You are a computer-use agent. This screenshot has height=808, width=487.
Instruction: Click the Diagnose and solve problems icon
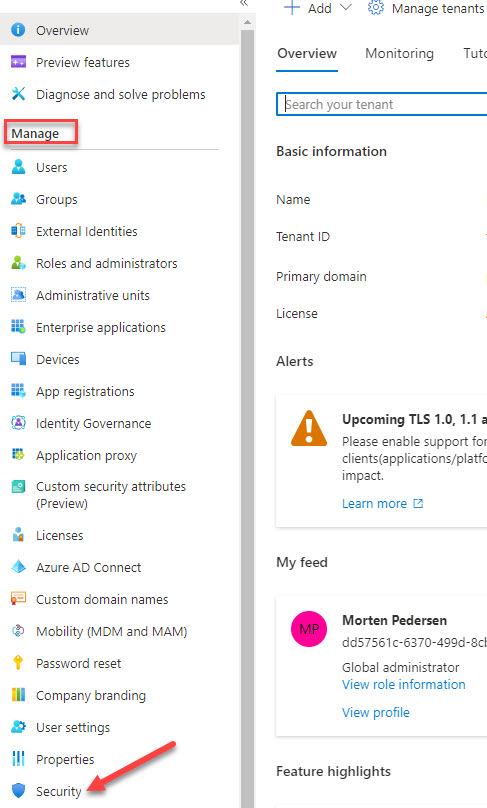point(19,94)
